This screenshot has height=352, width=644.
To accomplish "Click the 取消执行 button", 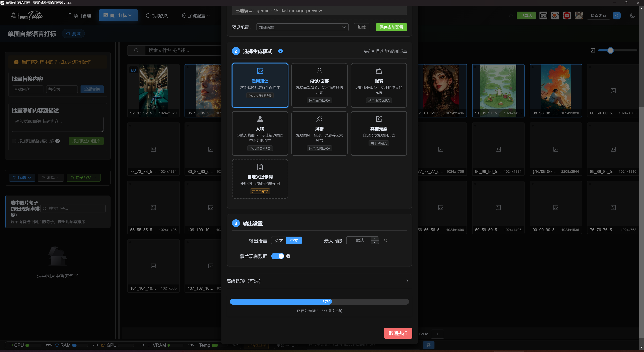I will click(x=398, y=333).
